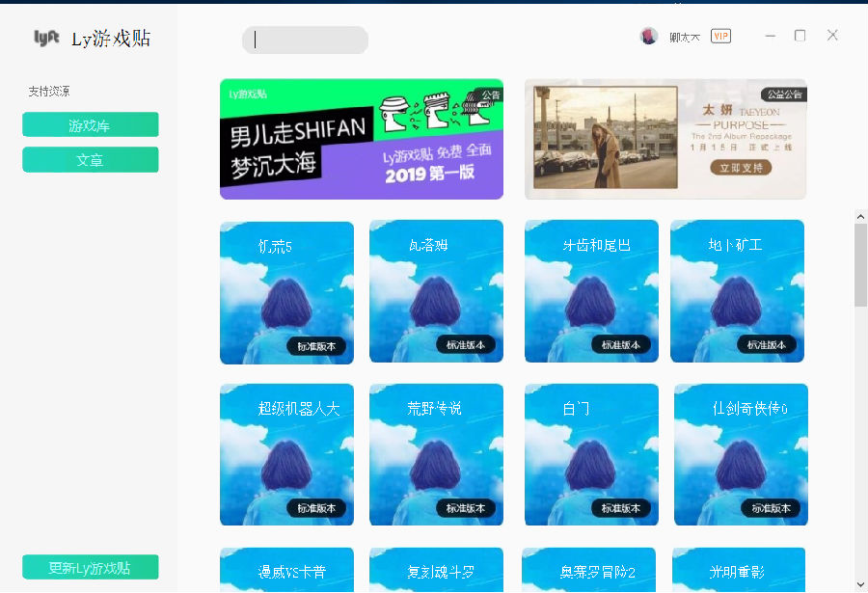Click 标准版本 badge on 荒野传说 card
Viewport: 868px width, 593px height.
click(466, 508)
